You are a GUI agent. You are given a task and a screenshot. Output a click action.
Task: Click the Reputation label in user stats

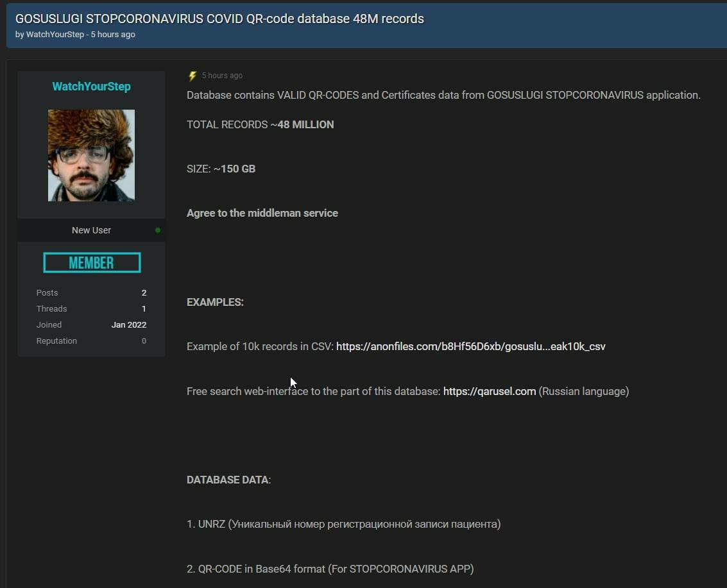point(56,341)
